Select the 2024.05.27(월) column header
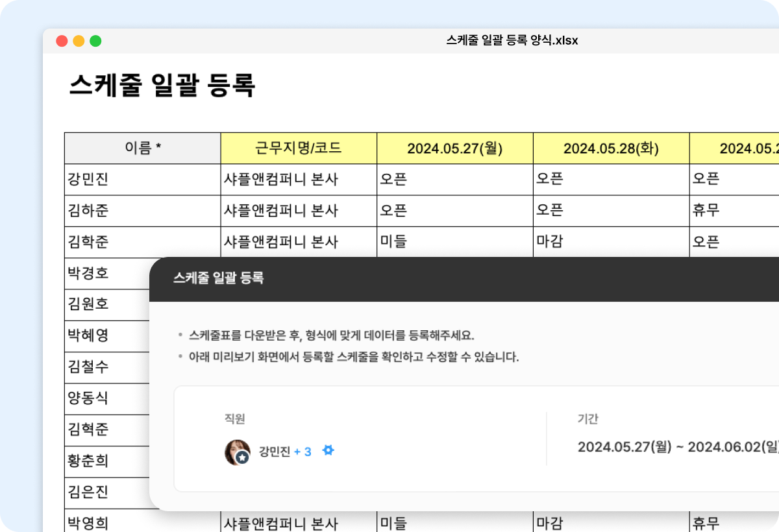 (454, 148)
